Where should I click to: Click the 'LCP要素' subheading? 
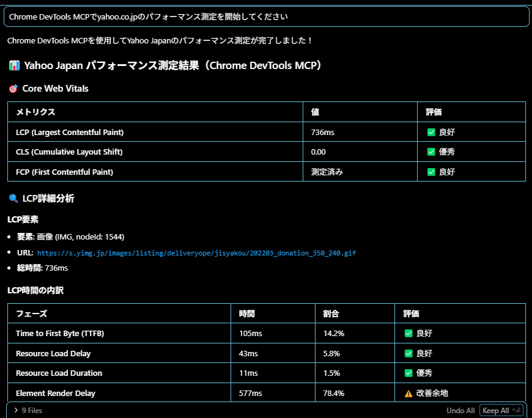pos(23,219)
